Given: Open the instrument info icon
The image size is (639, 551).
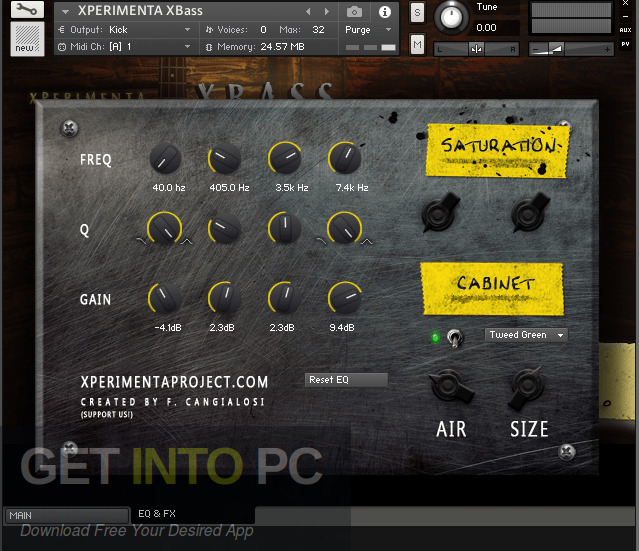Looking at the screenshot, I should tap(384, 12).
